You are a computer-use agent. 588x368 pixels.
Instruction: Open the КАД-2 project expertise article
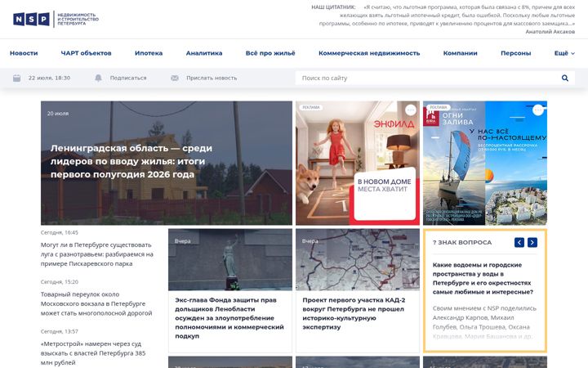354,313
